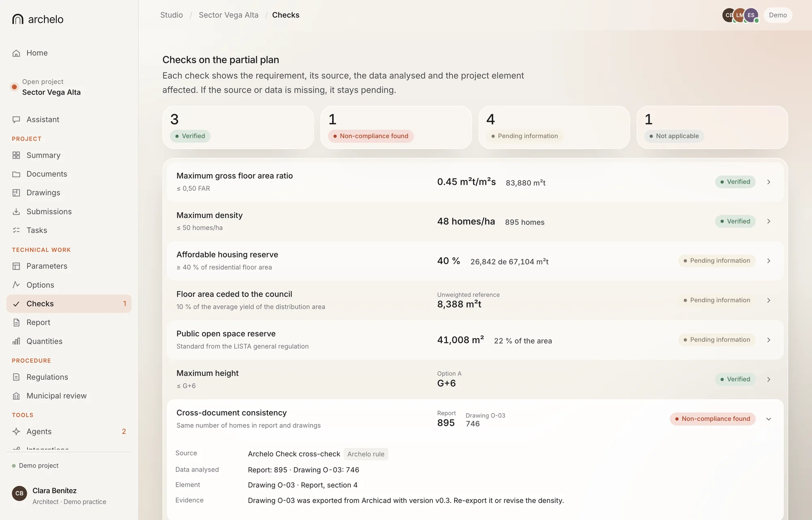
Task: Go to Municipal review in sidebar
Action: 69,396
